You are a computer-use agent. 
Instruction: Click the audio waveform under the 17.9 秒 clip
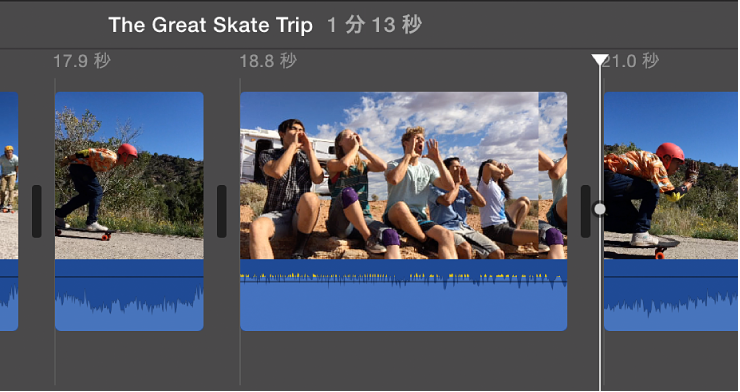pyautogui.click(x=129, y=295)
